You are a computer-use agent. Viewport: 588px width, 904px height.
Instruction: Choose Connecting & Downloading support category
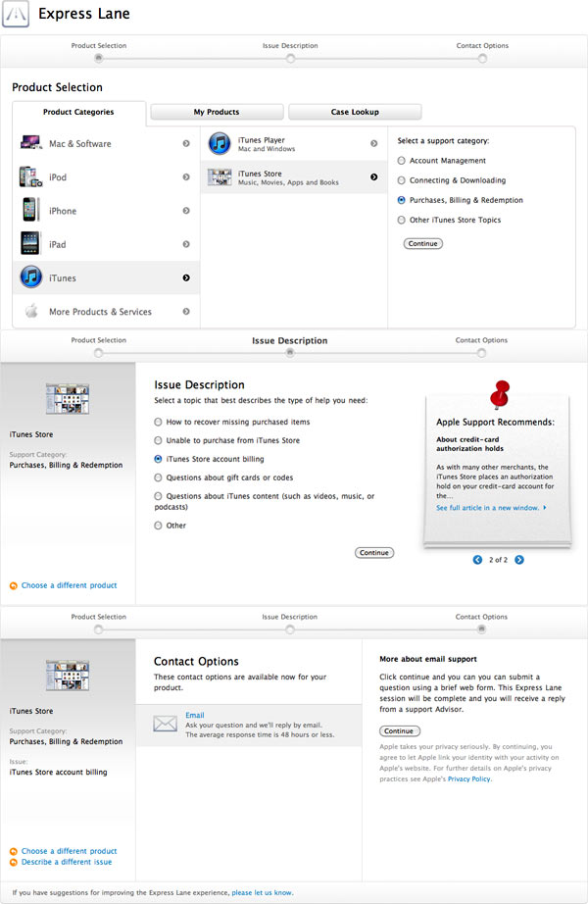pyautogui.click(x=402, y=180)
